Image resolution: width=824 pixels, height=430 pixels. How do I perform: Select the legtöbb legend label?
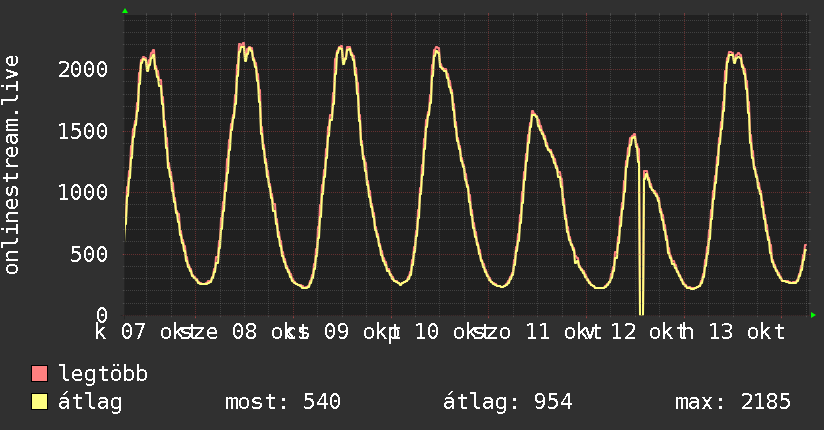tap(103, 375)
